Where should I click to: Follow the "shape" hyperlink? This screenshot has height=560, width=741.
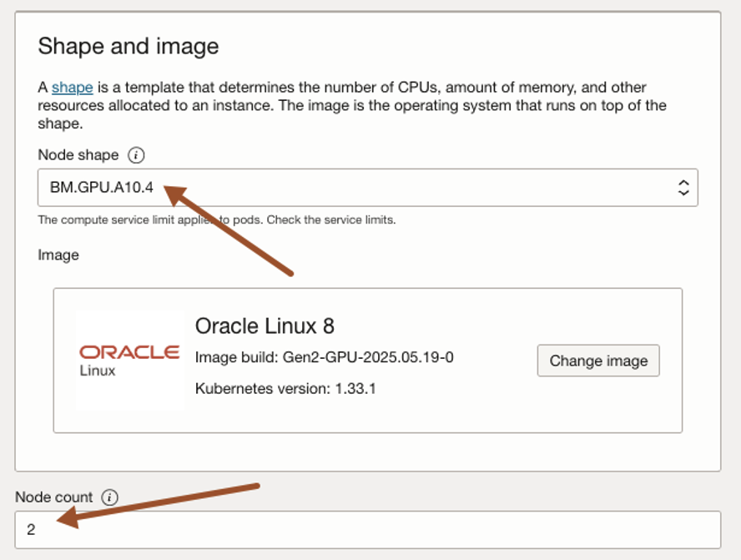[72, 88]
